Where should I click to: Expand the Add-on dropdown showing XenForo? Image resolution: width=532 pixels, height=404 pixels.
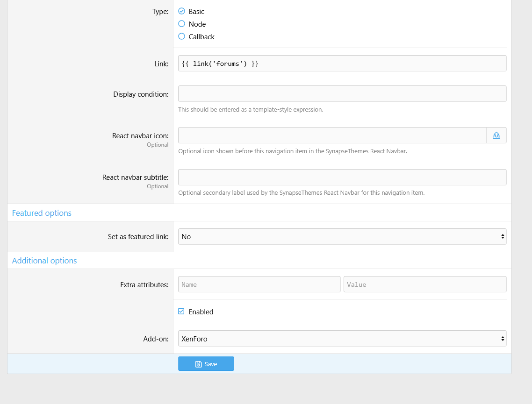point(342,339)
